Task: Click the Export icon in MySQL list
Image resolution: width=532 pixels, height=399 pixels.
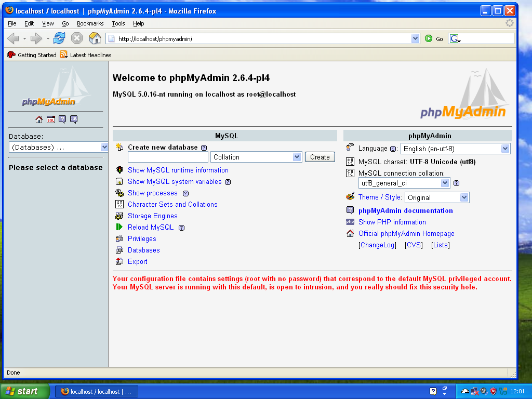Action: click(x=119, y=262)
